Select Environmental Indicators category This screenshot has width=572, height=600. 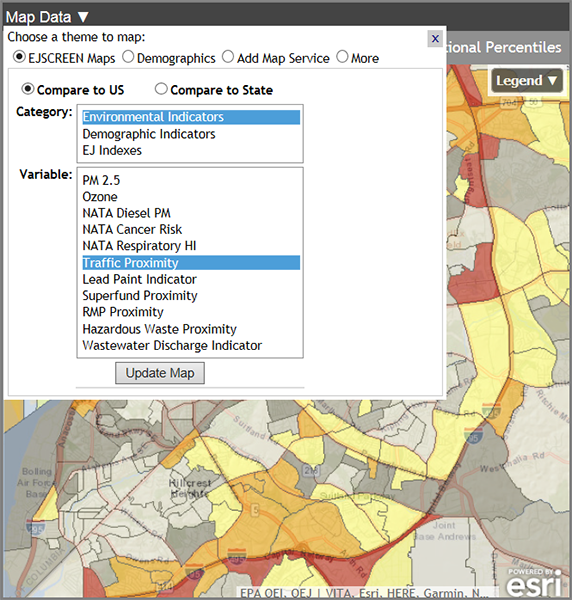pos(191,117)
